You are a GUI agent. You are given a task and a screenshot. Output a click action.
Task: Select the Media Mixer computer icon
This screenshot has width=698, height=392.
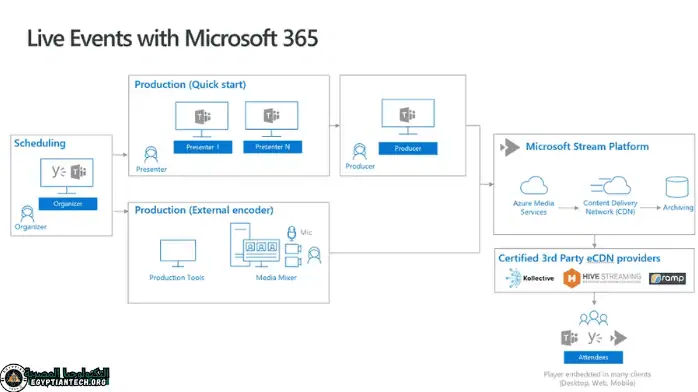255,245
